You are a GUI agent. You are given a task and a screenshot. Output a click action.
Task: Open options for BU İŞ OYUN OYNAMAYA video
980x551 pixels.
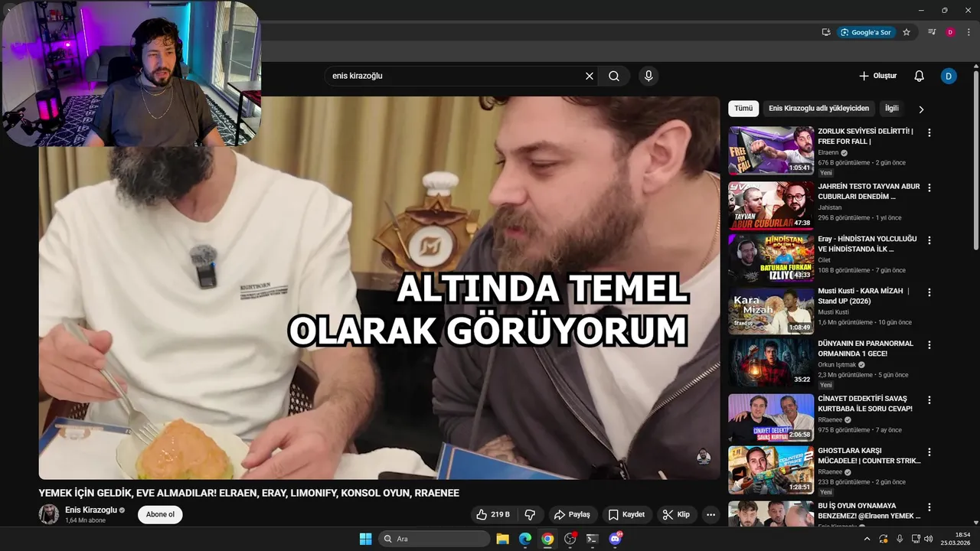(x=929, y=507)
